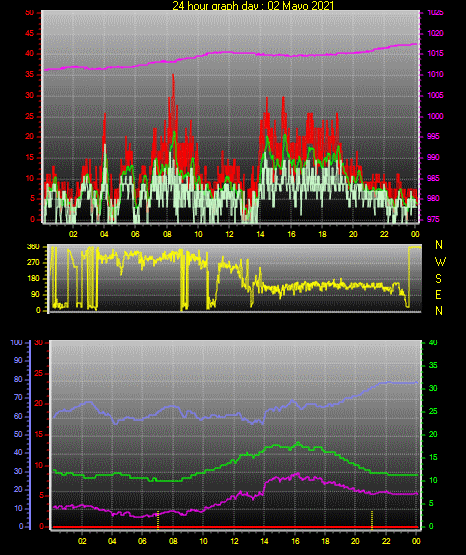The image size is (466, 555).
Task: Click the 50 label on wind speed axis
Action: point(30,13)
